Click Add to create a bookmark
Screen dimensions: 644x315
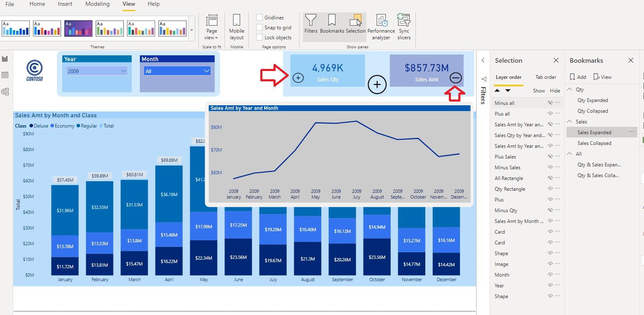[x=578, y=77]
